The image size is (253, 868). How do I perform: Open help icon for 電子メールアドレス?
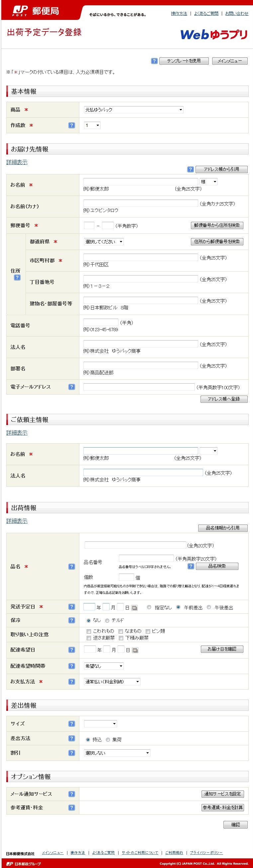point(71,387)
